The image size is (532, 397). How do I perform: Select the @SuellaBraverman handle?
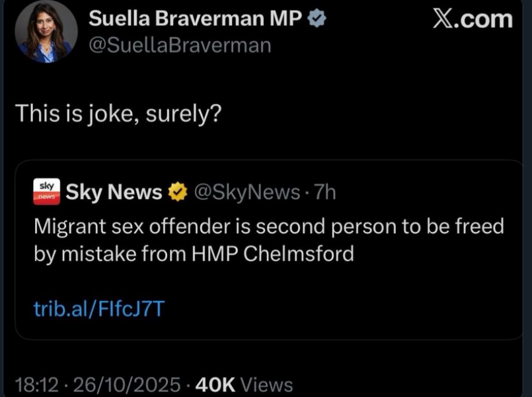[x=179, y=45]
